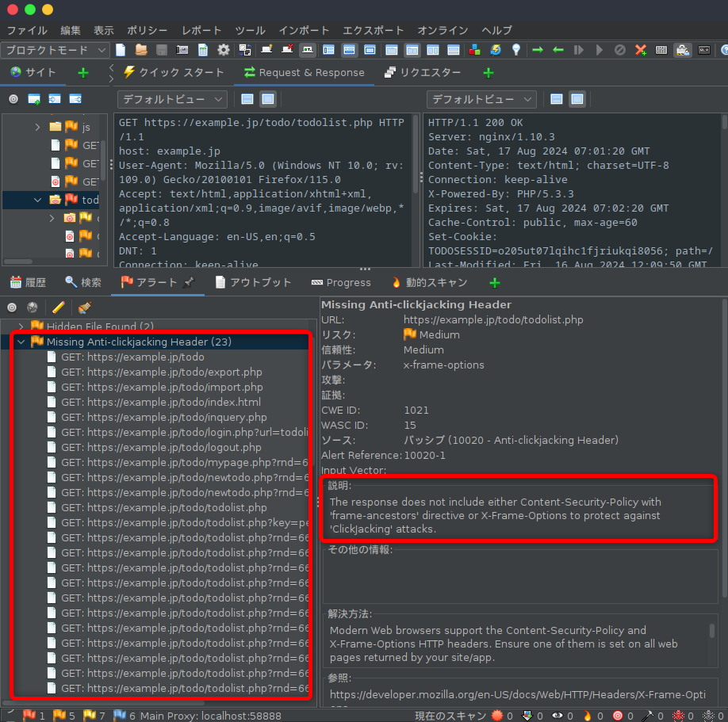Click the green right arrow step icon
This screenshot has height=722, width=728.
pos(537,50)
